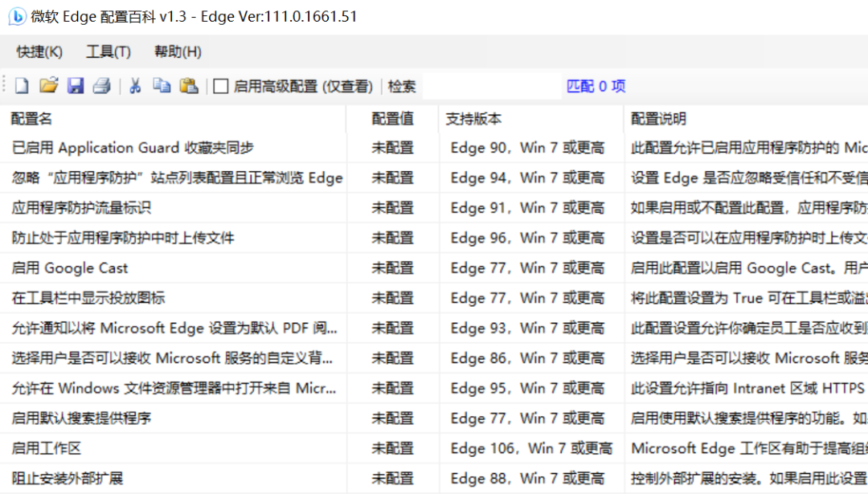This screenshot has height=494, width=868.
Task: Open the 工具(T) menu
Action: [x=108, y=52]
